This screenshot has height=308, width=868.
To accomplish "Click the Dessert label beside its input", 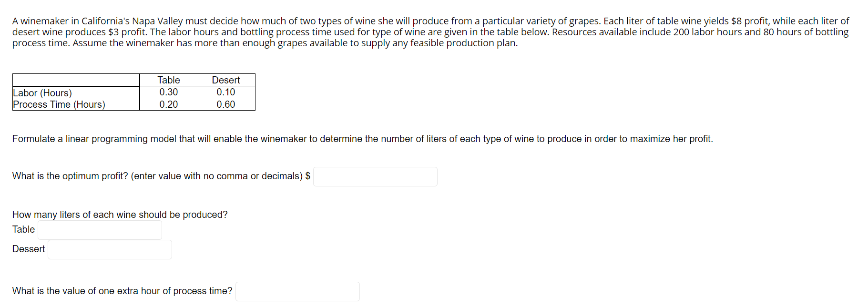I will (x=28, y=249).
